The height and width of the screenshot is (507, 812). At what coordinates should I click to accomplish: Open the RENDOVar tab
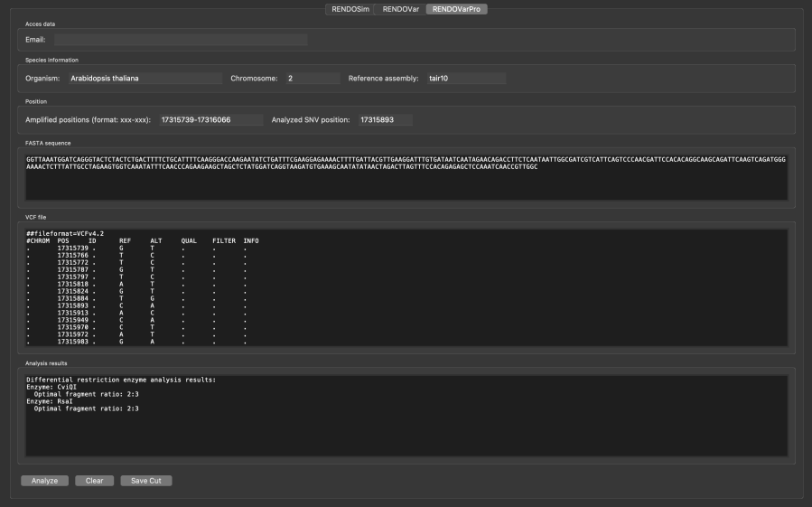pyautogui.click(x=400, y=9)
